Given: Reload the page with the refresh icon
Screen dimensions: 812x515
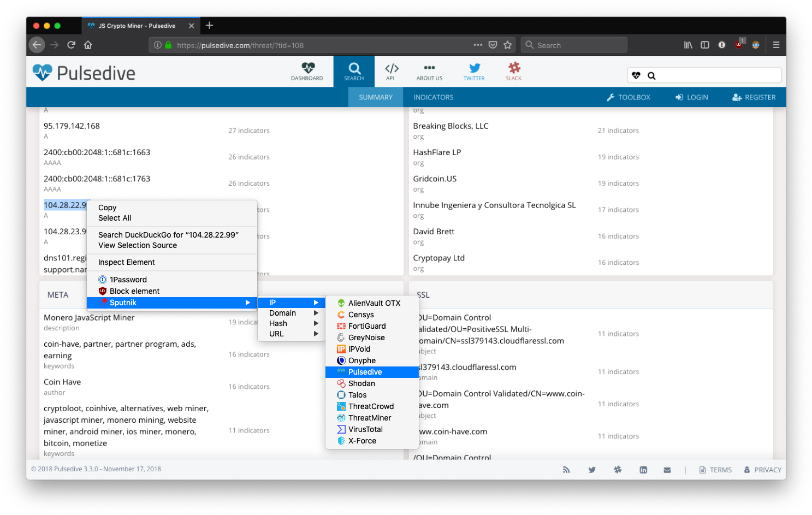Looking at the screenshot, I should pyautogui.click(x=71, y=45).
